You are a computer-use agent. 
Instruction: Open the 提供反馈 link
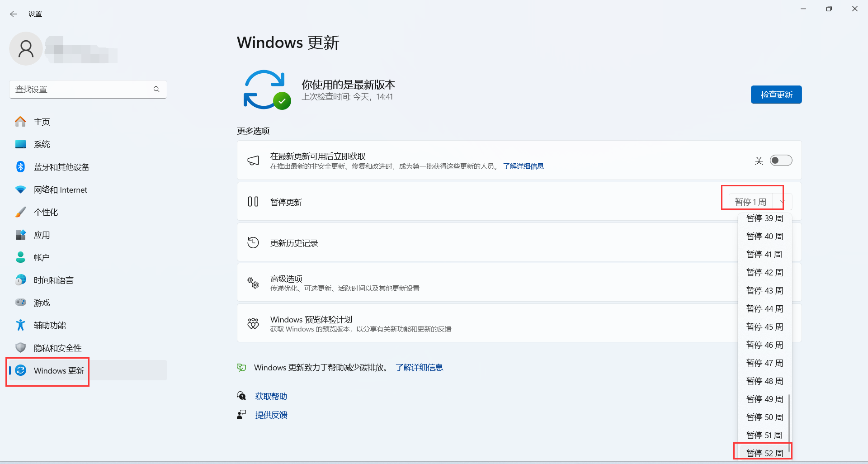[271, 415]
